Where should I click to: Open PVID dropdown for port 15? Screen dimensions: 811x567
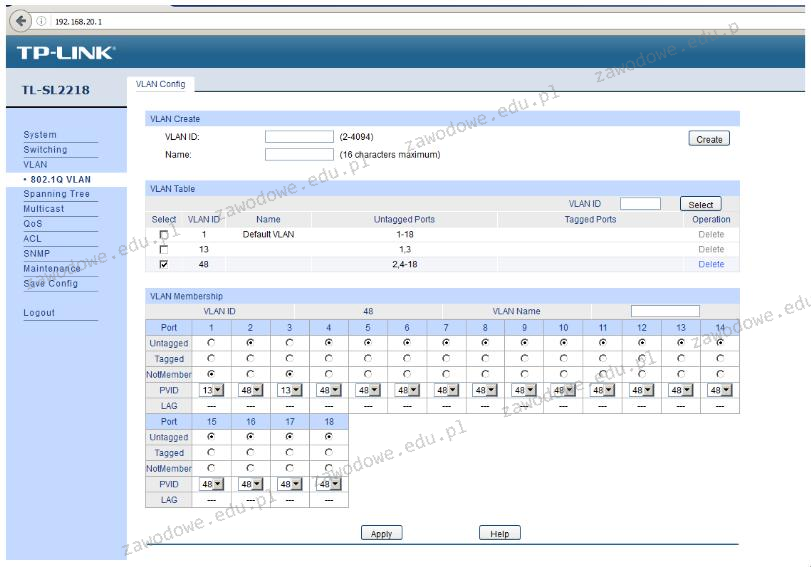(212, 484)
